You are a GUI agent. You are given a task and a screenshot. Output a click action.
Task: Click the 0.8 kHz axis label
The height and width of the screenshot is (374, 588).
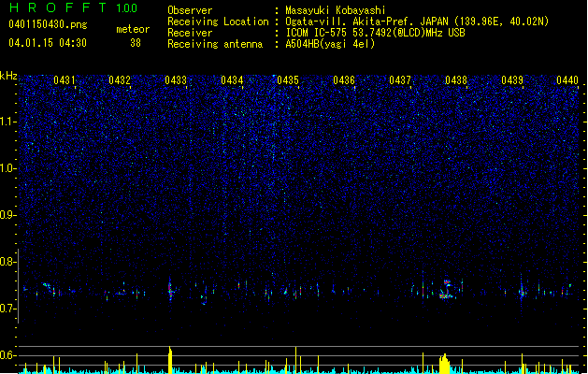[x=7, y=262]
